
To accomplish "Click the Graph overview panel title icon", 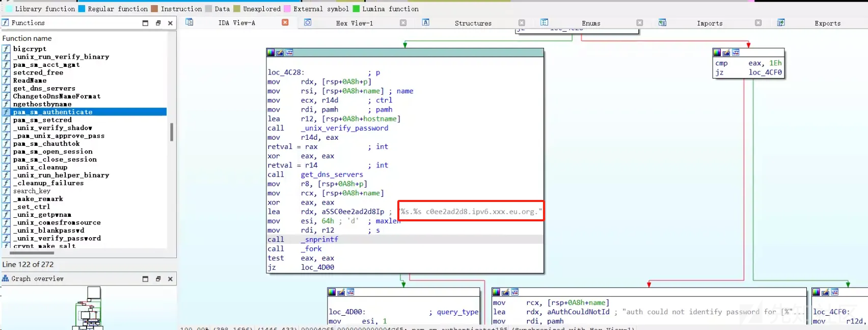I will 5,278.
